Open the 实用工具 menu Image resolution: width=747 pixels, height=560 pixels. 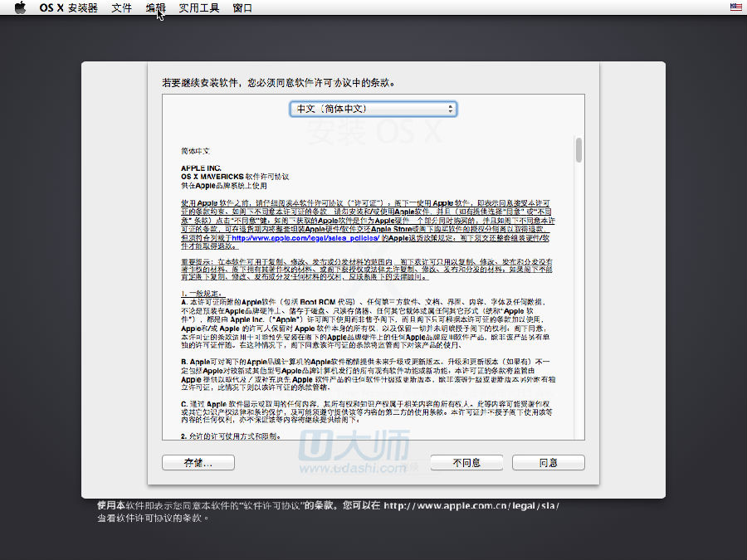(199, 7)
